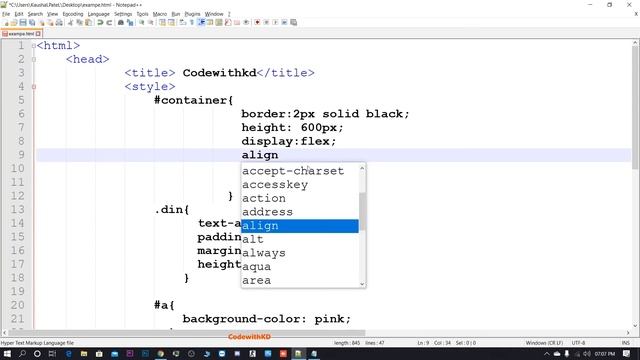Open the Edit menu
The width and height of the screenshot is (640, 360).
coord(19,14)
